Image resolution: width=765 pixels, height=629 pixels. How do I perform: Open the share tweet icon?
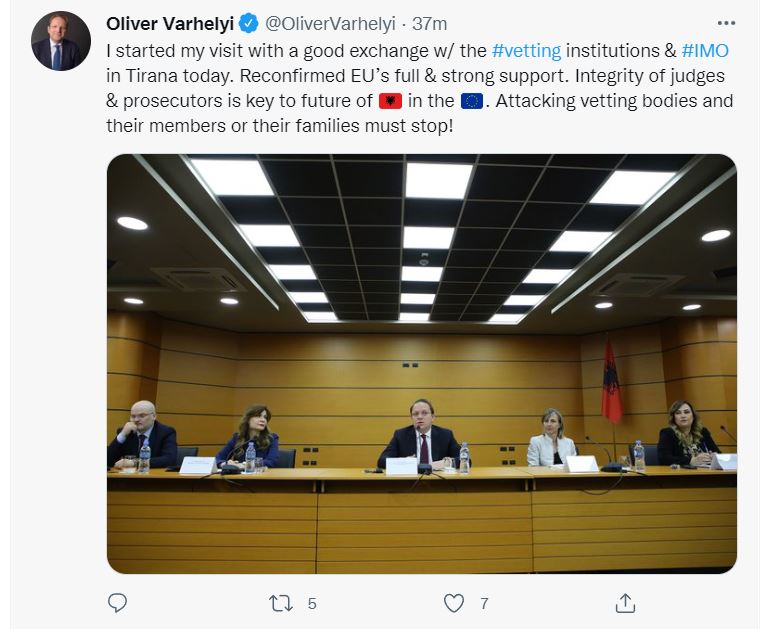[x=625, y=603]
